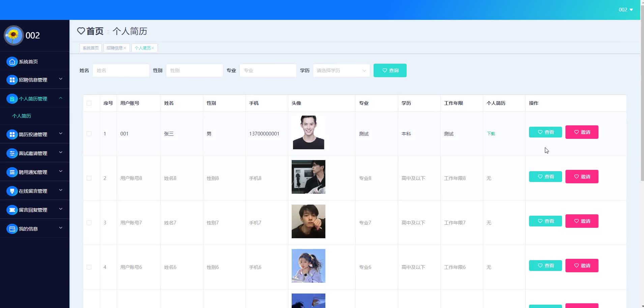This screenshot has width=644, height=308.
Task: Expand 我的信息 with its chevron
Action: [x=61, y=228]
